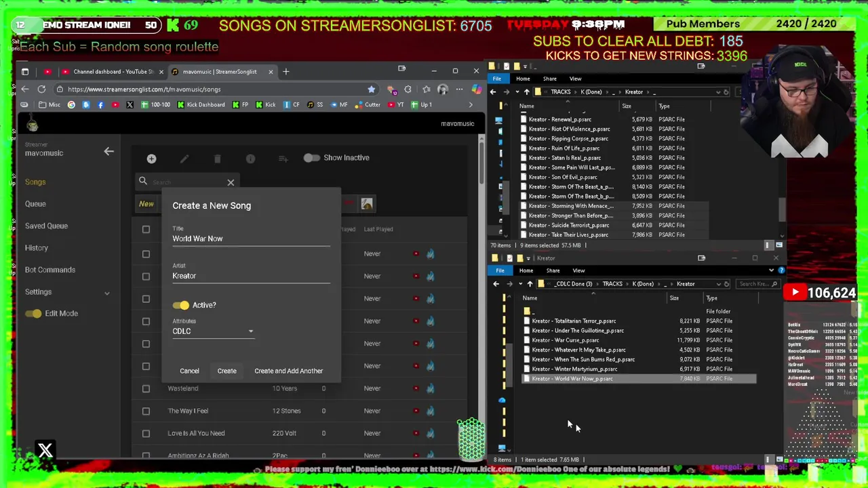The image size is (868, 488).
Task: Open recent locations dropdown in lower Explorer
Action: pos(520,284)
